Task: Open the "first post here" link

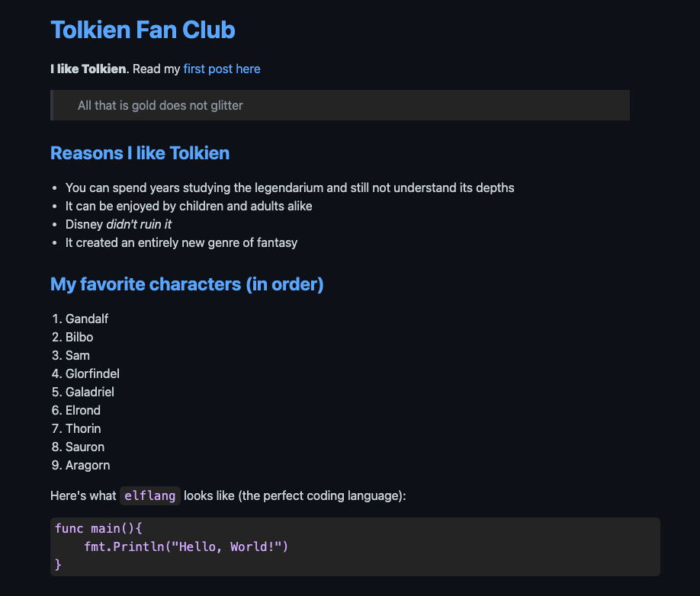Action: [221, 69]
